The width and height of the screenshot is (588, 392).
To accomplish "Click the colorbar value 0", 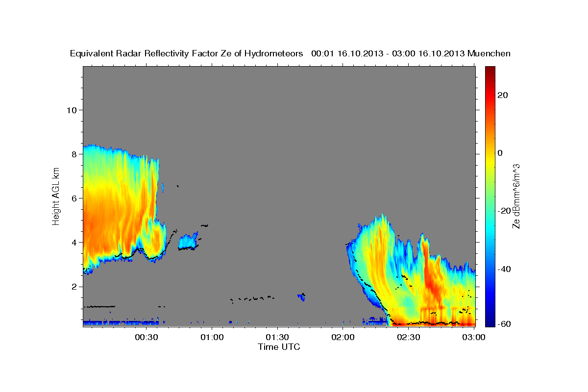I will 500,153.
